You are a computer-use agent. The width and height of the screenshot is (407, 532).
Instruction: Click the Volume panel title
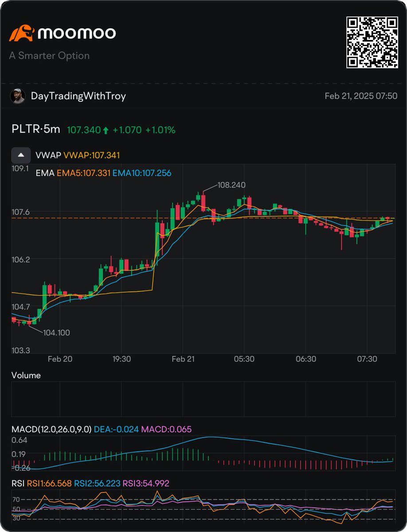click(x=26, y=376)
